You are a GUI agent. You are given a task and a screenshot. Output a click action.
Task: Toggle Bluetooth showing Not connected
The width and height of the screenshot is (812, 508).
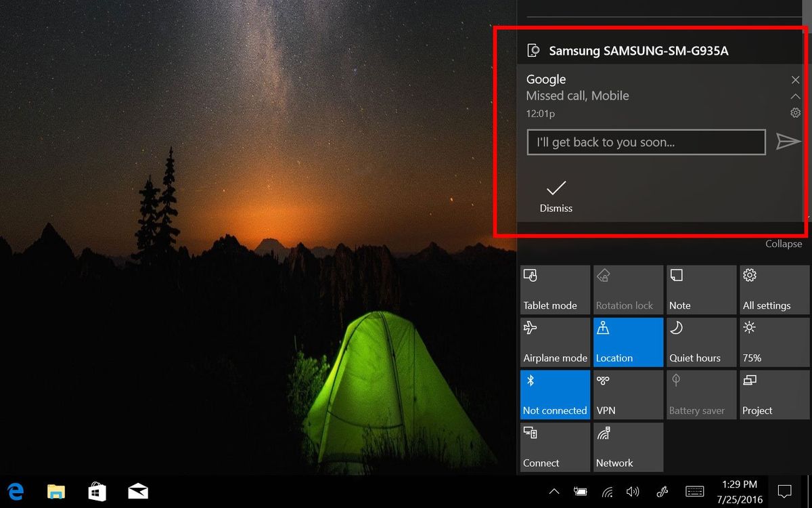pos(555,394)
